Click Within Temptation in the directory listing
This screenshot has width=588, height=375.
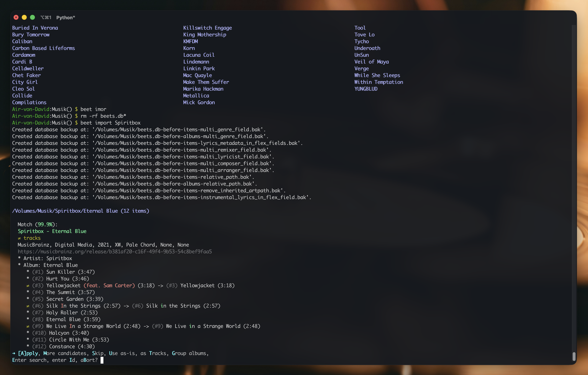[x=379, y=82]
